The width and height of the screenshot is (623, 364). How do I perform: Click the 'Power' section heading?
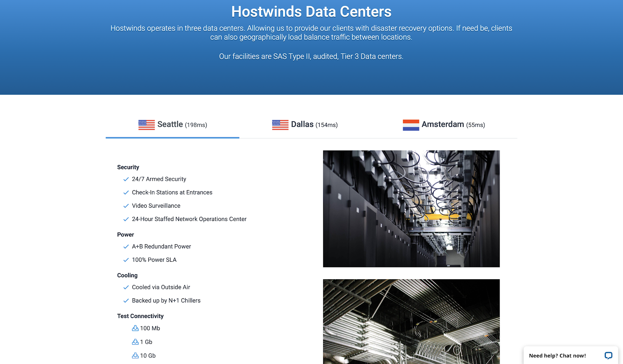coord(125,234)
